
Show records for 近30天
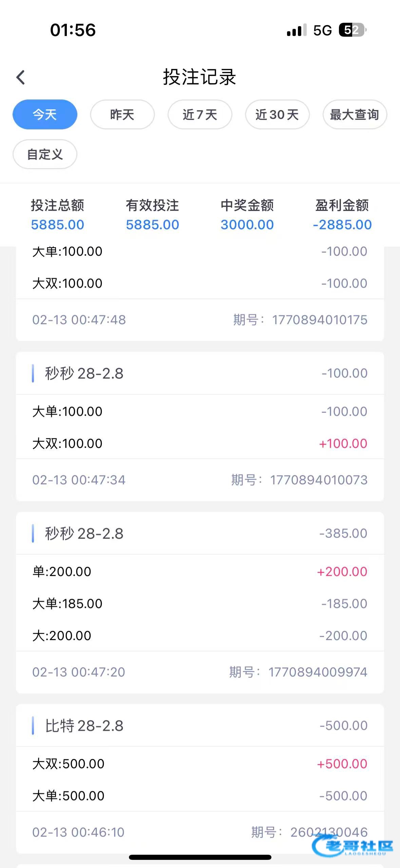[277, 114]
